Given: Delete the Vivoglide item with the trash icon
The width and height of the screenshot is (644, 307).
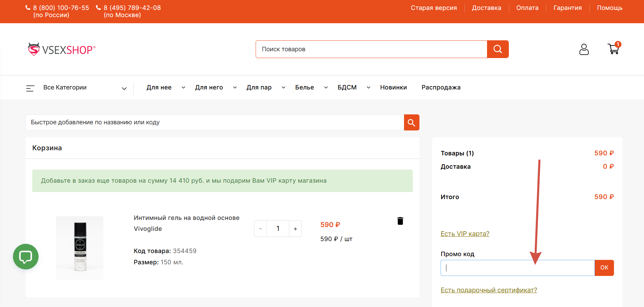Looking at the screenshot, I should (x=400, y=221).
